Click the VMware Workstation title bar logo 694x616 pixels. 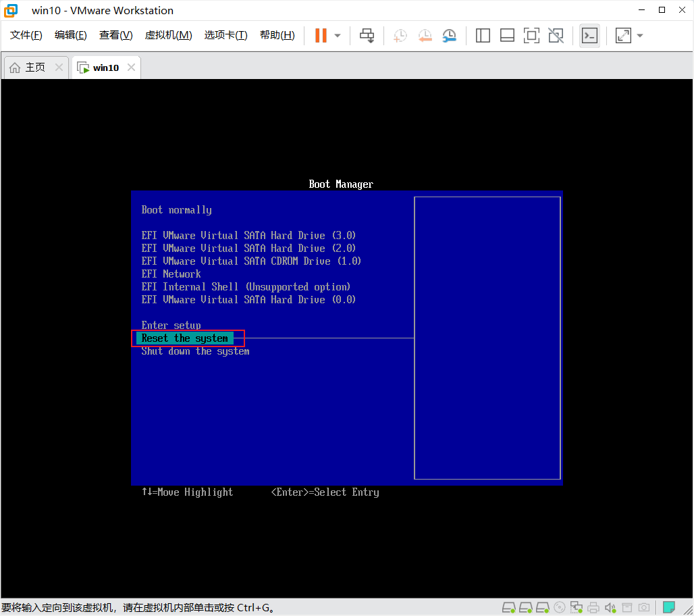(11, 10)
